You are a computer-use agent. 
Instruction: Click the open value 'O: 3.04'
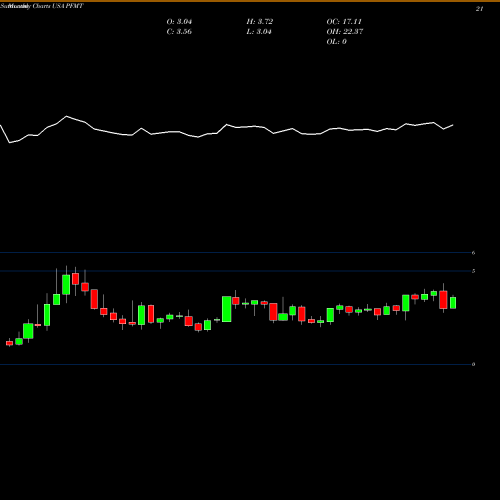coord(179,22)
